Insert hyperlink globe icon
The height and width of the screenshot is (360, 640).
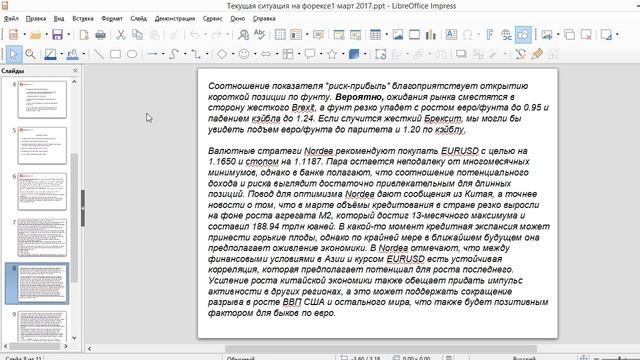click(507, 35)
